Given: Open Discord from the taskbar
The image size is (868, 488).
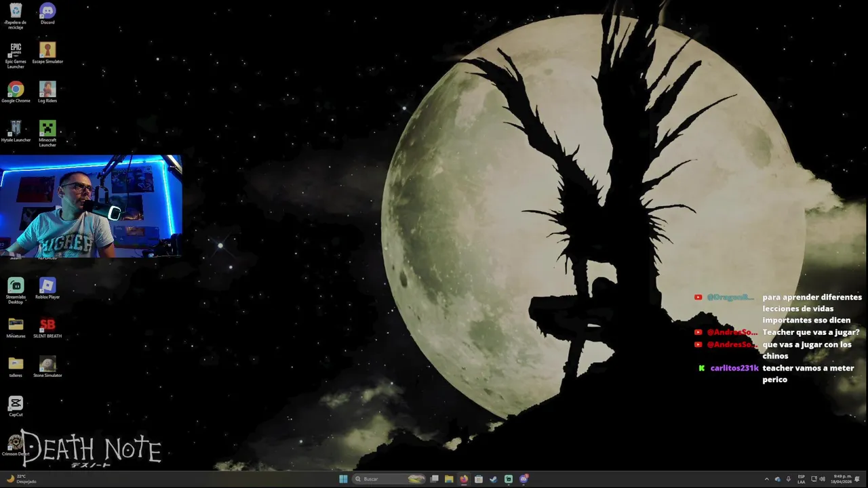Looking at the screenshot, I should (524, 479).
